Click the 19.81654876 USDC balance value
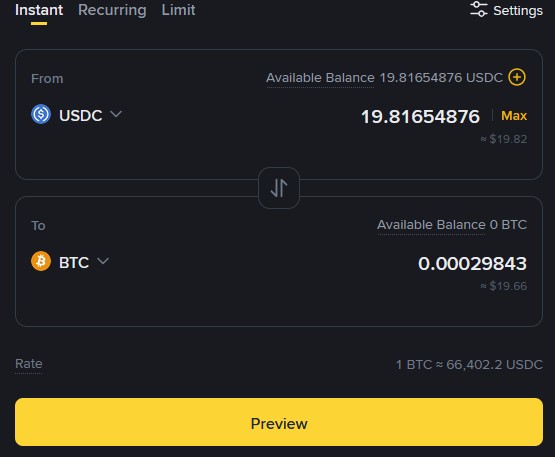555x457 pixels. pos(441,78)
